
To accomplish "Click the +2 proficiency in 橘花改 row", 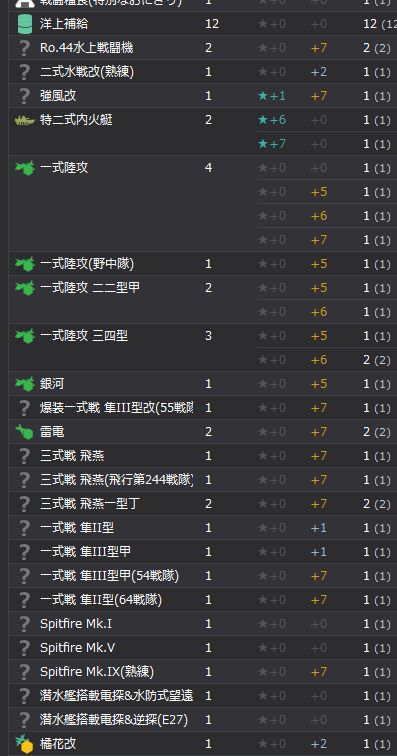I will tap(319, 743).
